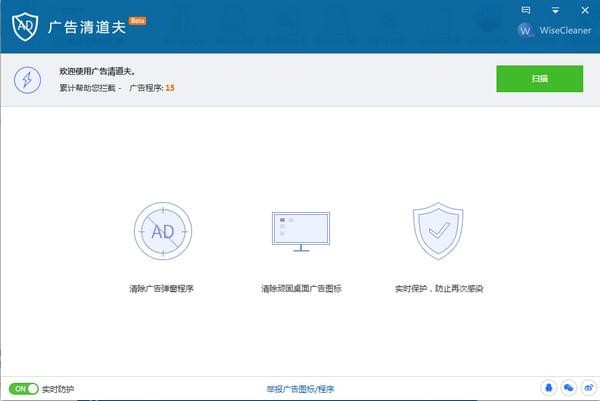Click the AD shield app logo
Viewport: 600px width, 401px height.
pos(24,27)
